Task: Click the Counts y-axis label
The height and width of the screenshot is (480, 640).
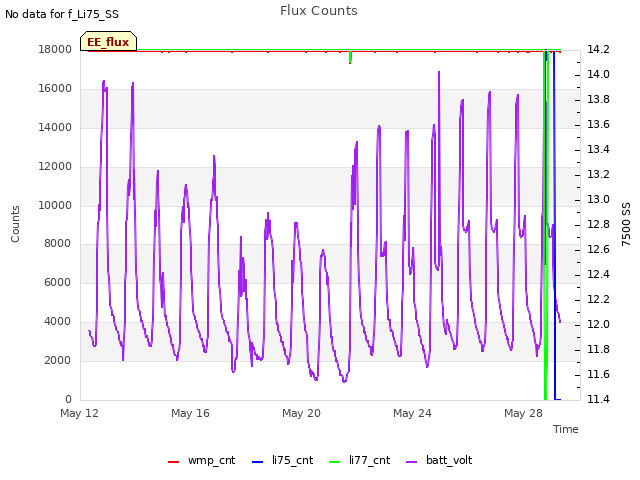Action: click(x=15, y=224)
